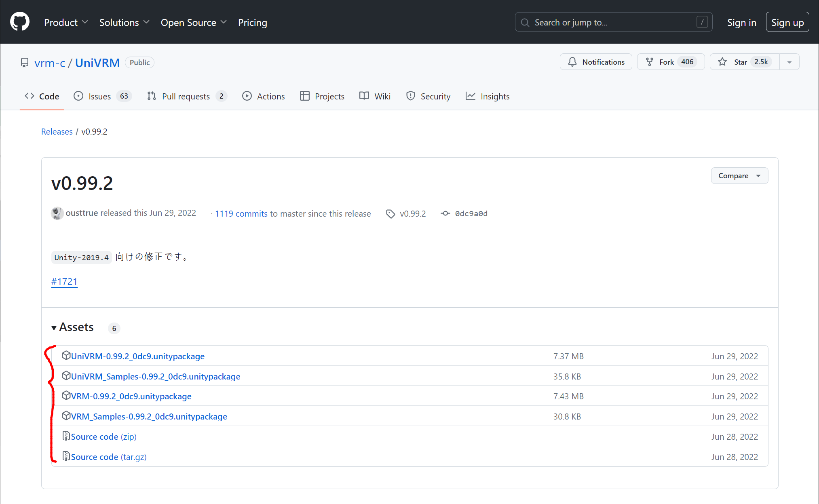
Task: Open the 1119 commits link
Action: click(x=241, y=213)
